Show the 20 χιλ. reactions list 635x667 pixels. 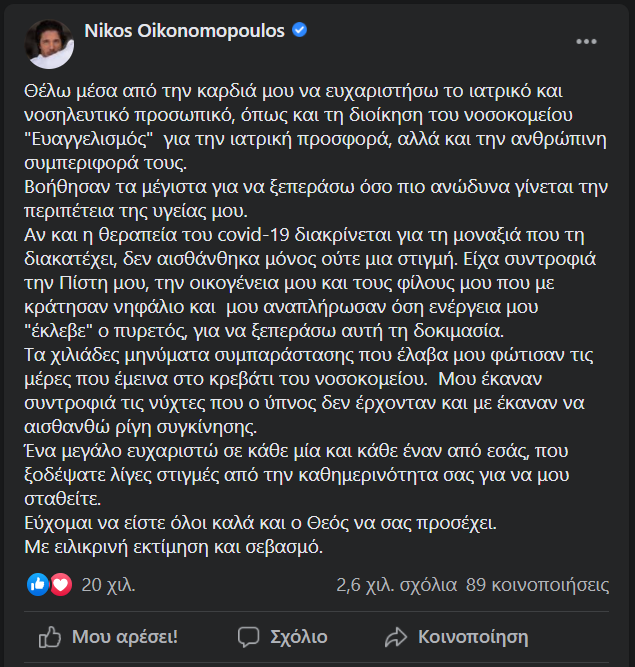pyautogui.click(x=108, y=584)
